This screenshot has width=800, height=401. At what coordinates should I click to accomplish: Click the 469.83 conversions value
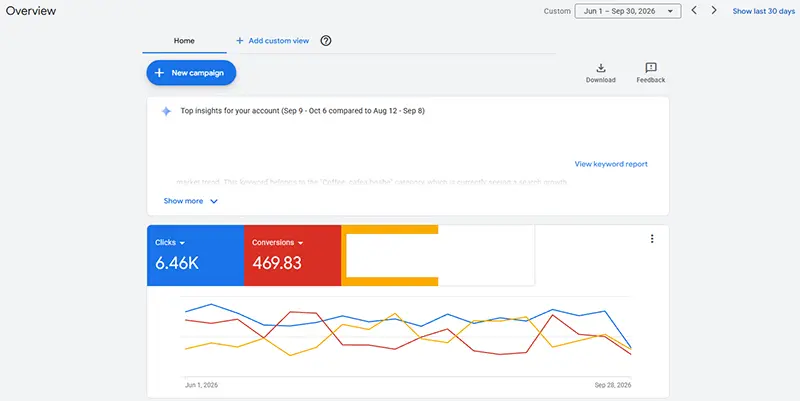tap(277, 263)
